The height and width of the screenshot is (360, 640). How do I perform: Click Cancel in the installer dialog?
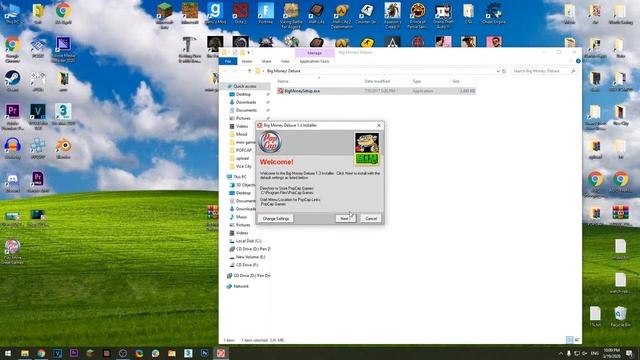point(371,218)
